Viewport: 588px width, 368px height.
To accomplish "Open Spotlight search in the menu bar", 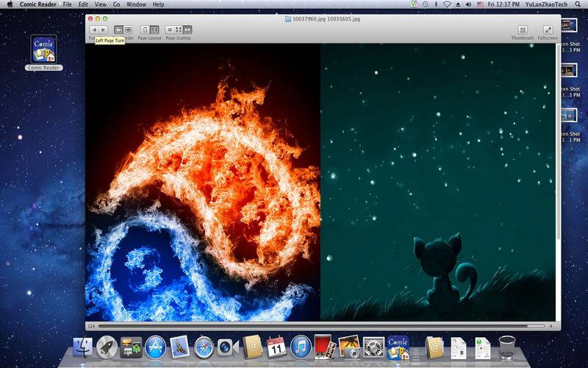I will point(578,4).
